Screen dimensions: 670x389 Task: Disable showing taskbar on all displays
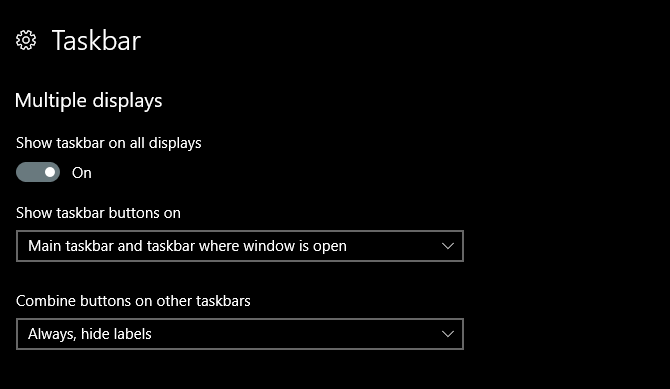click(x=38, y=172)
